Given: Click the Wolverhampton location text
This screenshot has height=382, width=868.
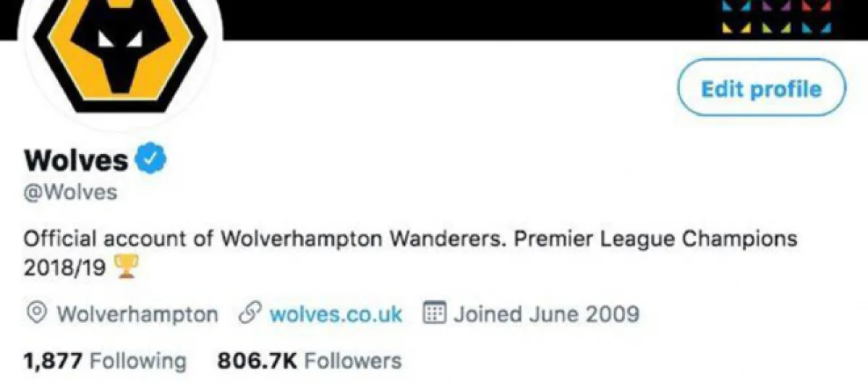Looking at the screenshot, I should pos(137,315).
